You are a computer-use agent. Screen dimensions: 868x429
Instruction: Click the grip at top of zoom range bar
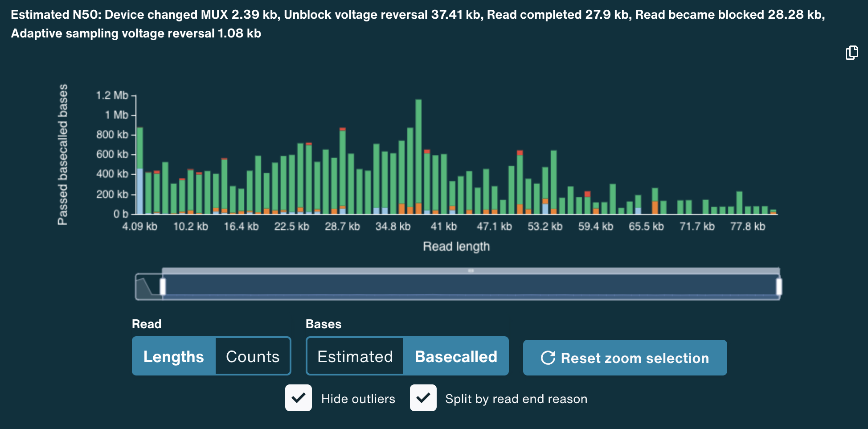[x=471, y=271]
